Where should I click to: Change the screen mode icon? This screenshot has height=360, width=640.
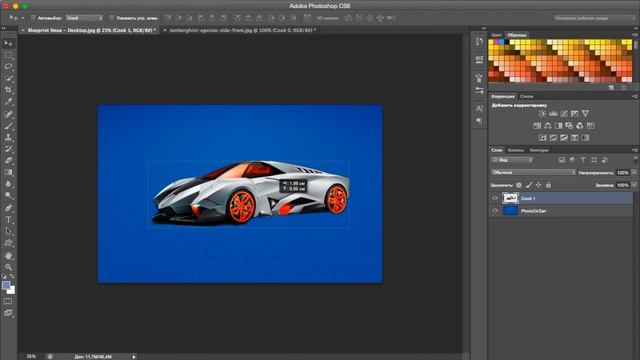8,313
